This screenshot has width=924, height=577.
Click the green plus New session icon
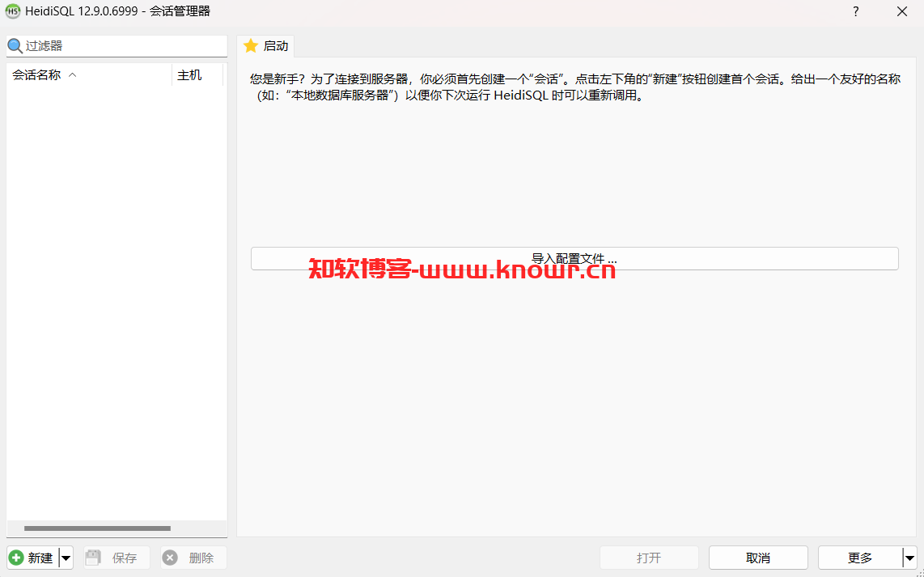click(16, 558)
